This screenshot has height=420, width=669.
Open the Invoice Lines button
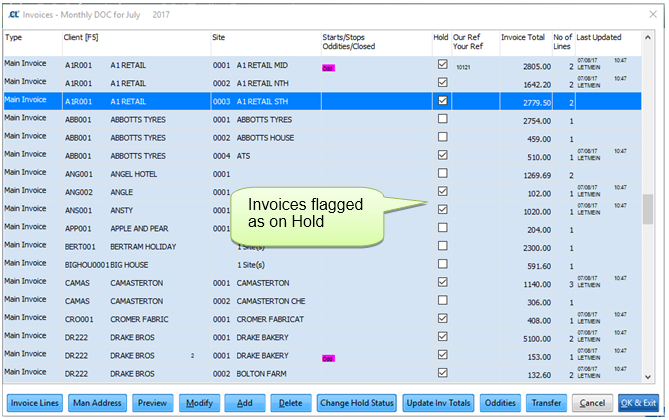pos(35,402)
